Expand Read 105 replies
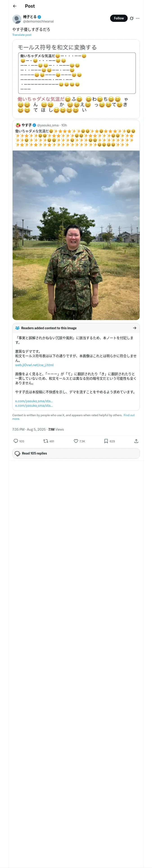 coord(76,453)
